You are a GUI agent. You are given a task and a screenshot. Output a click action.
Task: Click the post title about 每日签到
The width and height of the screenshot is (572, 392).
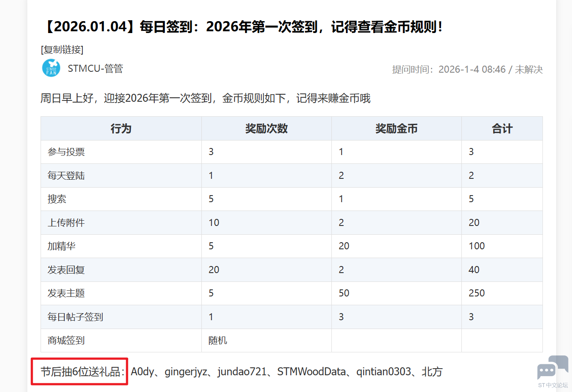point(242,27)
